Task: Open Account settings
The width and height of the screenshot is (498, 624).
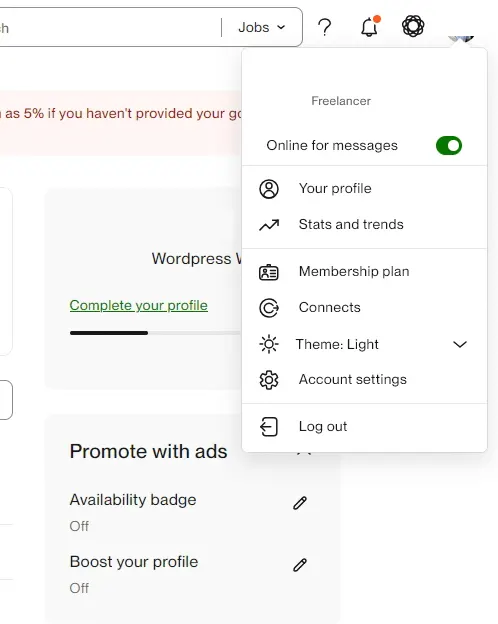Action: (x=353, y=379)
